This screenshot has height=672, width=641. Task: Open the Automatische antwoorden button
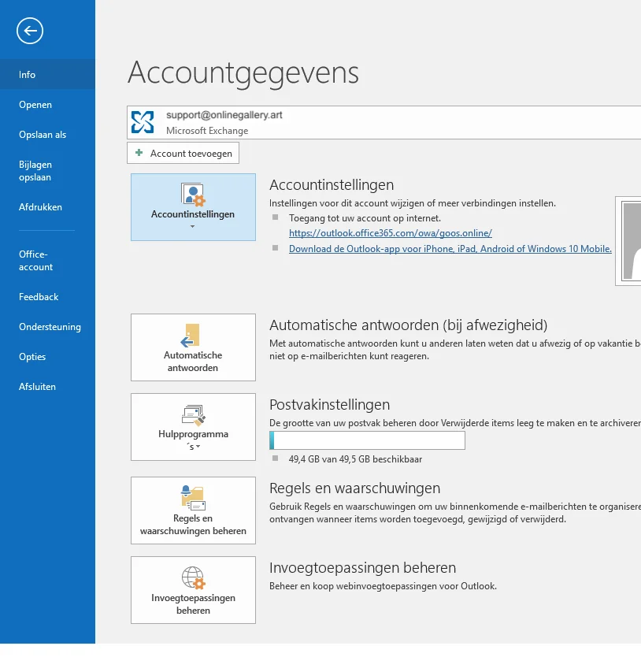click(x=193, y=347)
